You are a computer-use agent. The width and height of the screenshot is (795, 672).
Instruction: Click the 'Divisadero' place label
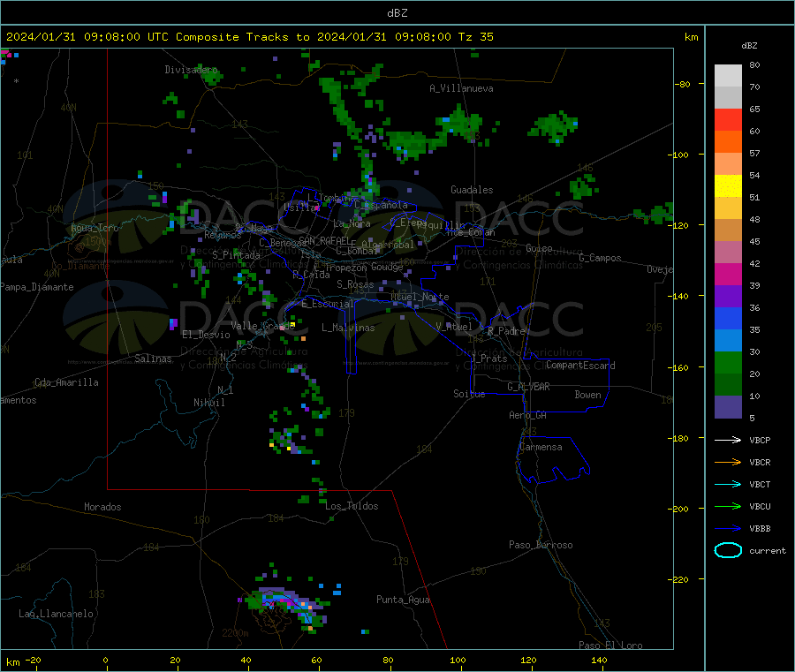pos(191,70)
